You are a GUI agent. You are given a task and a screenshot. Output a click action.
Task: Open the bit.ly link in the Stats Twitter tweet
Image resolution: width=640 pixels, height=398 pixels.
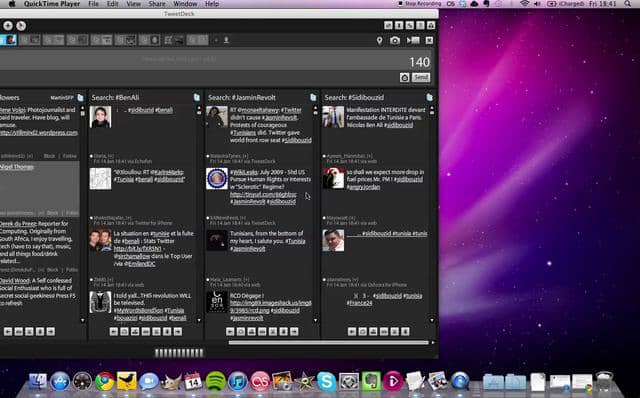tap(137, 249)
